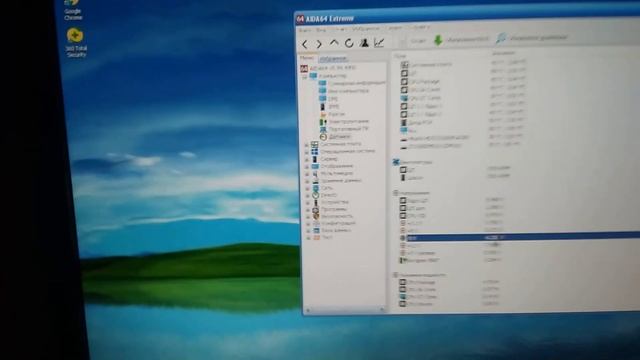Image resolution: width=640 pixels, height=360 pixels.
Task: Click the Электропитание power icon in tree
Action: [323, 122]
